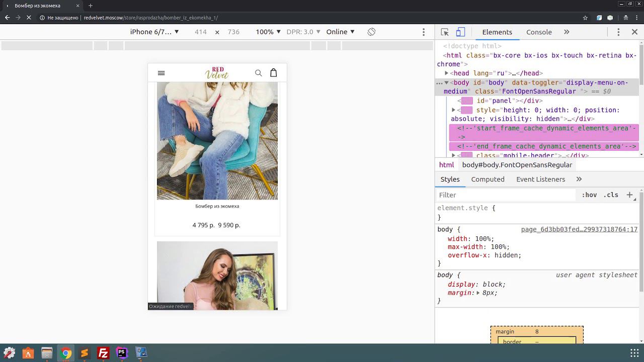Toggle the device toolbar in DevTools
Screen dimensions: 644x362
[x=460, y=32]
